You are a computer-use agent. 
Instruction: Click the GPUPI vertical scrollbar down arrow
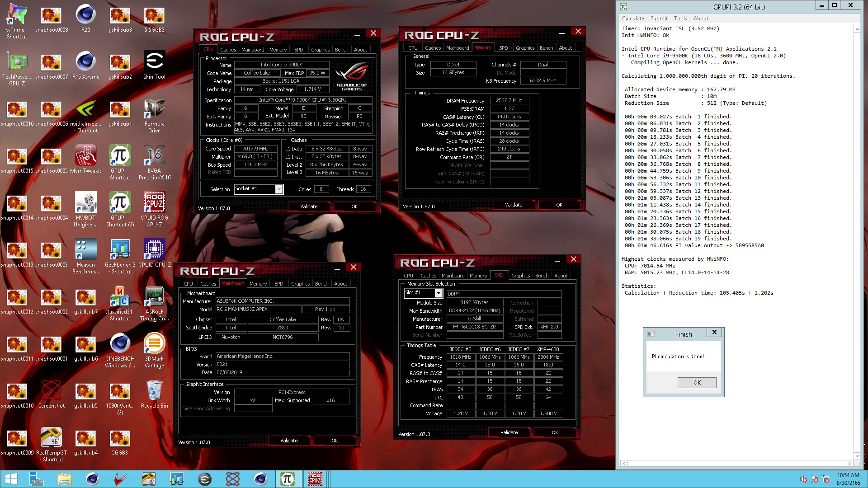[x=857, y=456]
